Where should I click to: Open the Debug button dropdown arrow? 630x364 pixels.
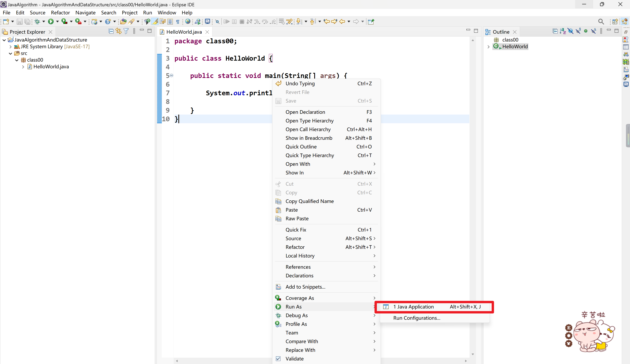[x=44, y=22]
